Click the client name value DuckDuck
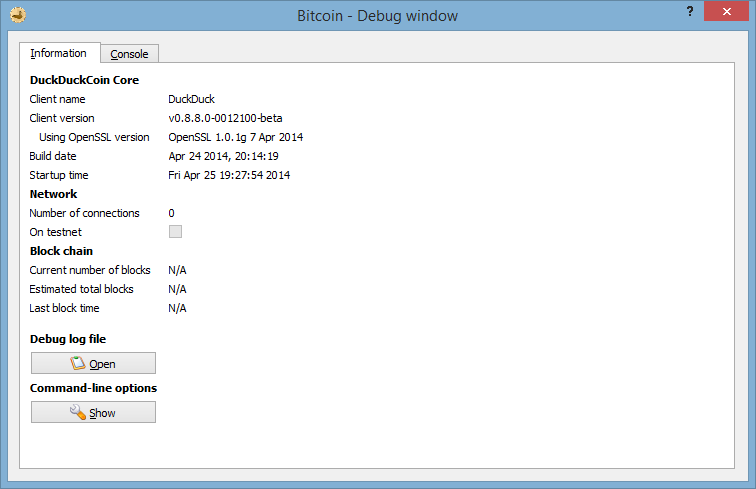 (191, 99)
